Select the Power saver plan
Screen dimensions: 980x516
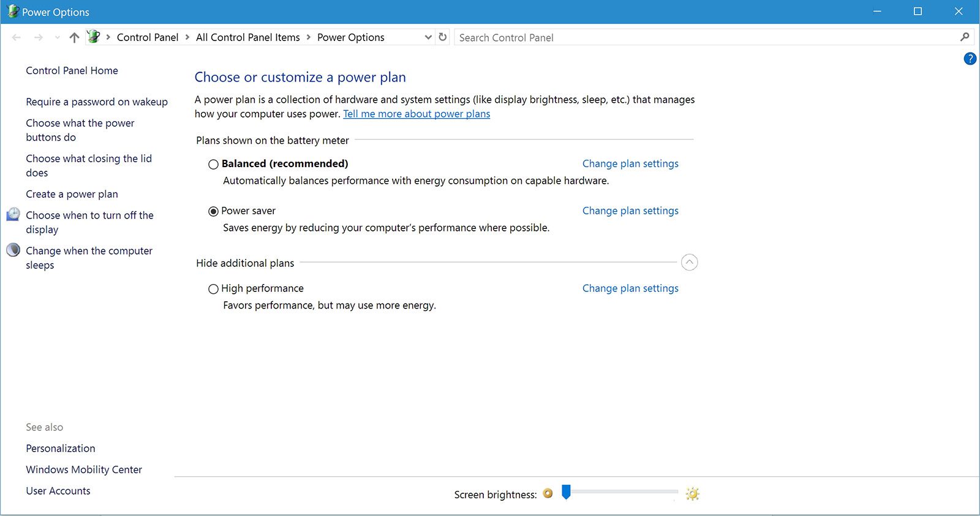click(213, 211)
